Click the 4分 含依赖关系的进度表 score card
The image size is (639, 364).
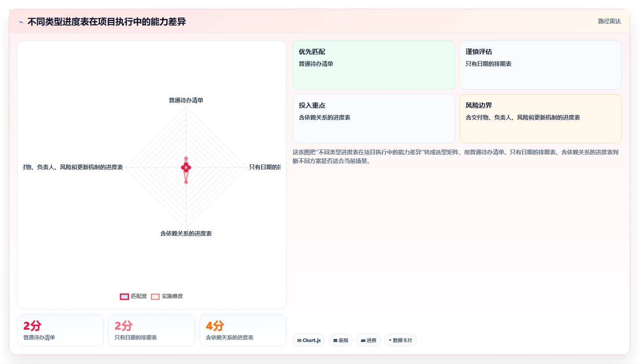point(243,330)
